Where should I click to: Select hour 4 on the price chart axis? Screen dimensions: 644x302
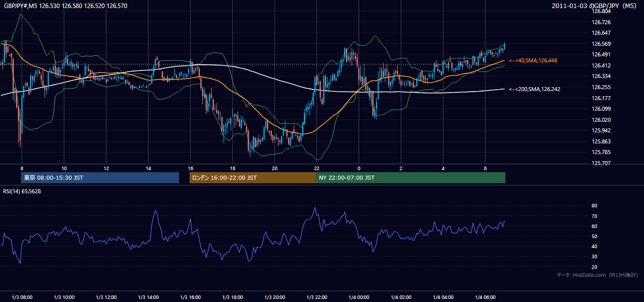(443, 168)
